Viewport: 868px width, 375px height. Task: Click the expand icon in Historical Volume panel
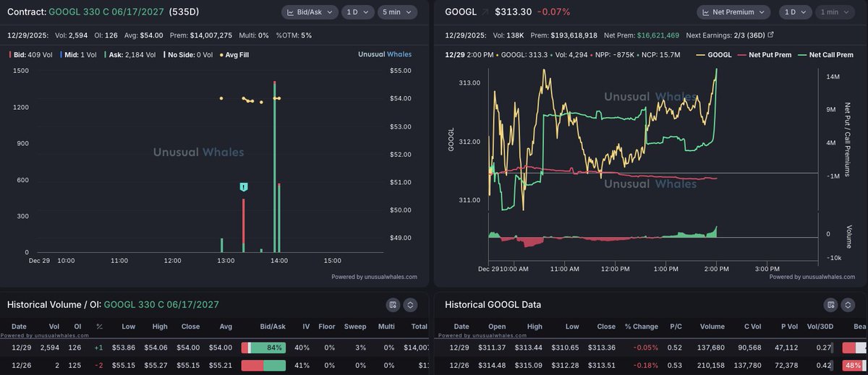(x=410, y=305)
